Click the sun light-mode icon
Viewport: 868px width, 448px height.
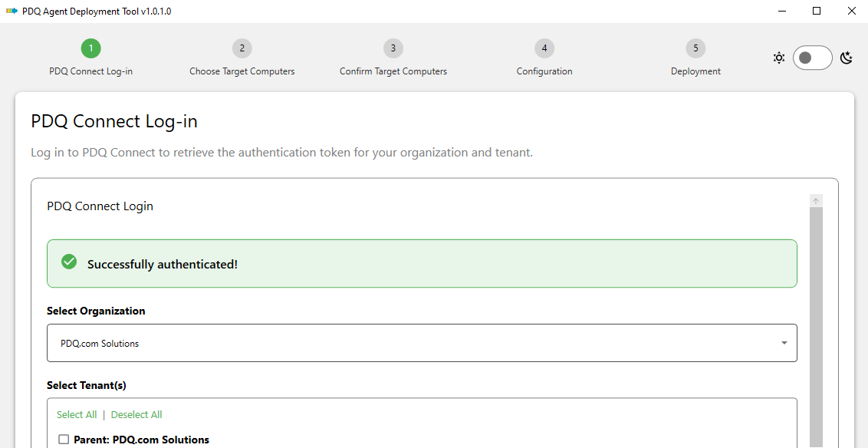(x=779, y=58)
